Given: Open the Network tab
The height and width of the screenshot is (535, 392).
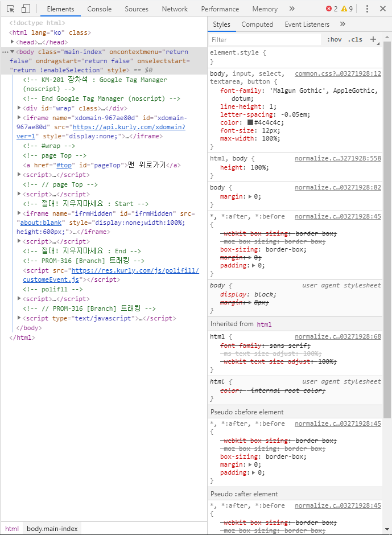Looking at the screenshot, I should (175, 9).
